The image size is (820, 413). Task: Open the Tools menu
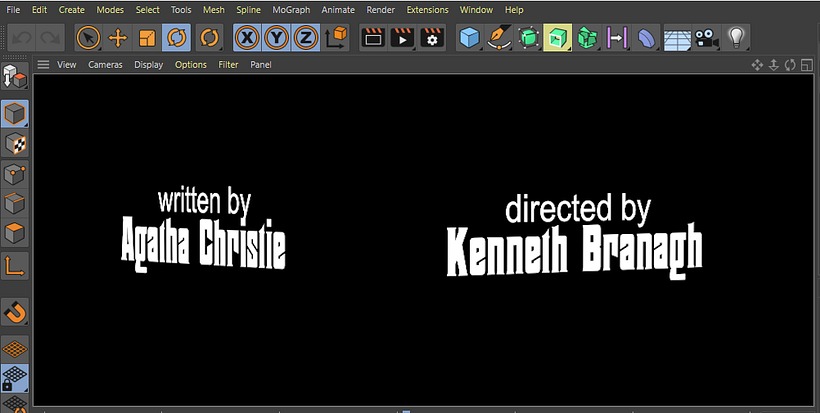point(181,10)
